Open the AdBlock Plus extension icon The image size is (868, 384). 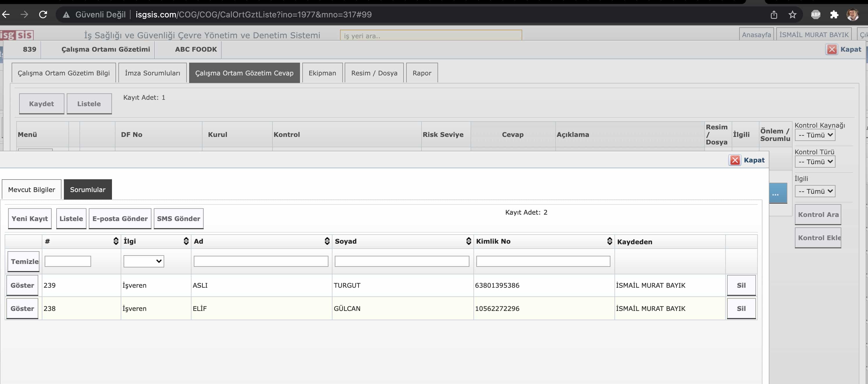[815, 15]
